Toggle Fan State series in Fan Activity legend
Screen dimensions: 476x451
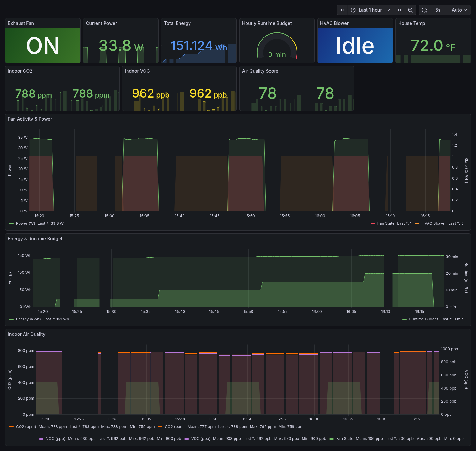tap(386, 223)
